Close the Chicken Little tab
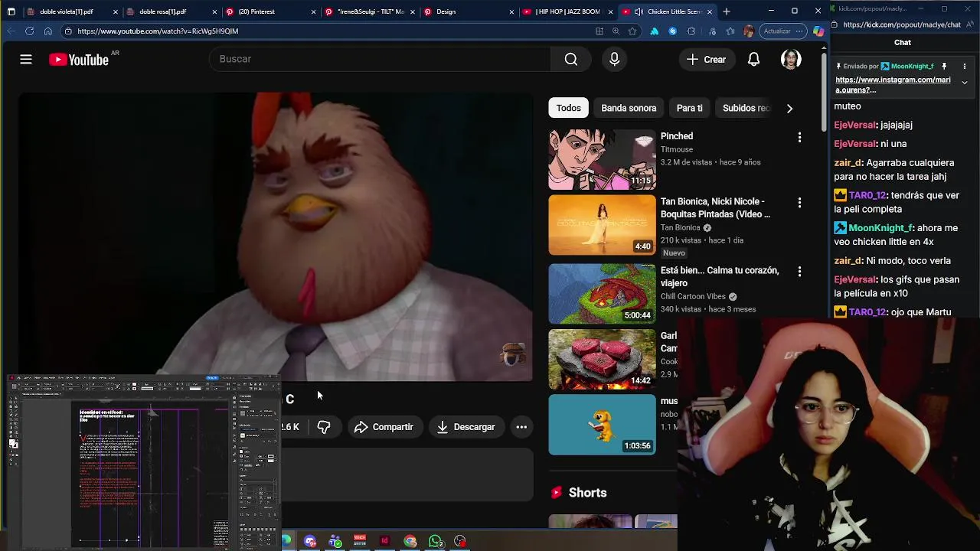Image resolution: width=980 pixels, height=551 pixels. 710,11
